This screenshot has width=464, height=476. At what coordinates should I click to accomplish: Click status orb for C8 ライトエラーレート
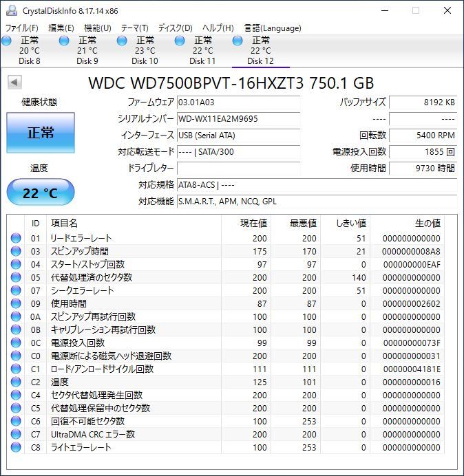[x=16, y=447]
